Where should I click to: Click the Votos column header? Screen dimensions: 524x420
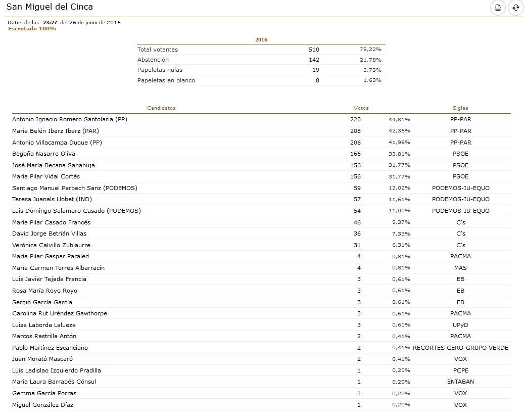click(x=361, y=108)
